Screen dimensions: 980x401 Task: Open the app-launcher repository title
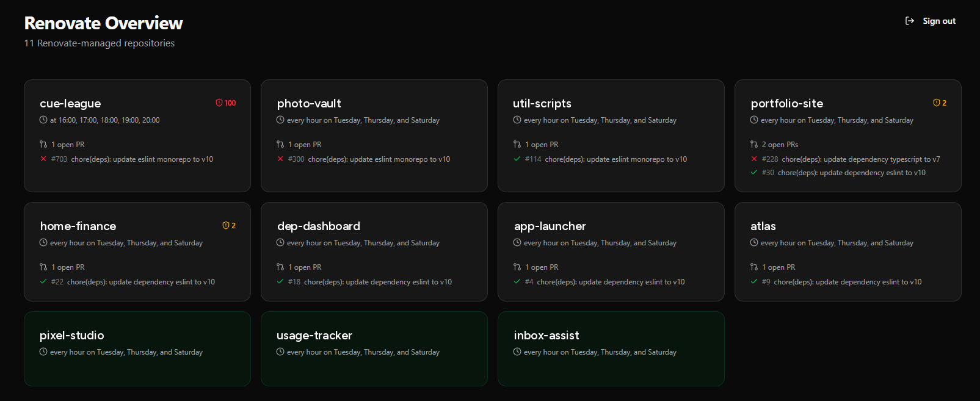[x=550, y=226]
